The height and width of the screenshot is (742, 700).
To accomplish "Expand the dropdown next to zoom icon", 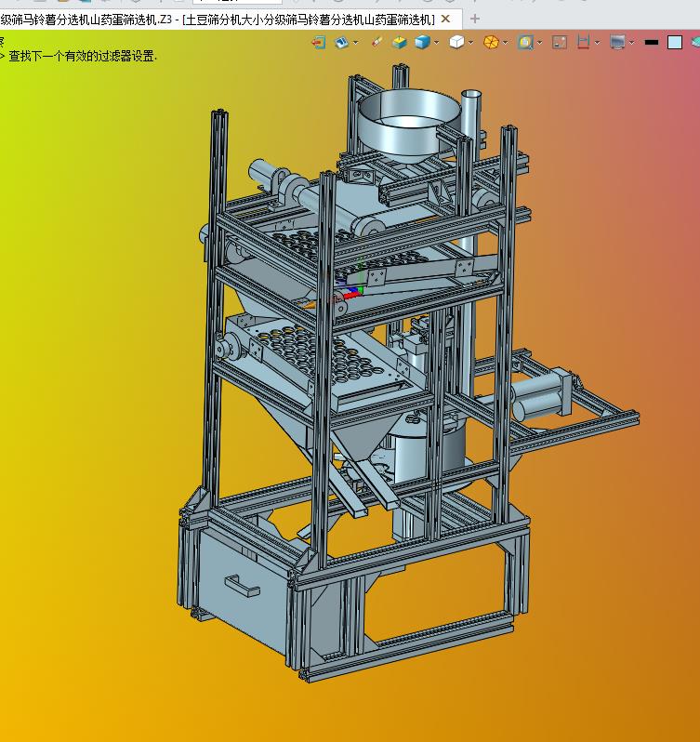I will (540, 43).
